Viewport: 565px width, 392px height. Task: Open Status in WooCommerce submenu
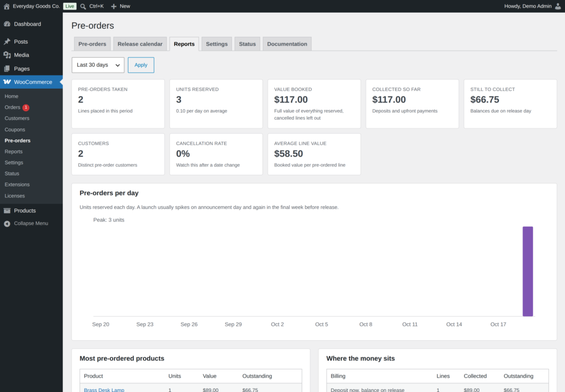[12, 174]
